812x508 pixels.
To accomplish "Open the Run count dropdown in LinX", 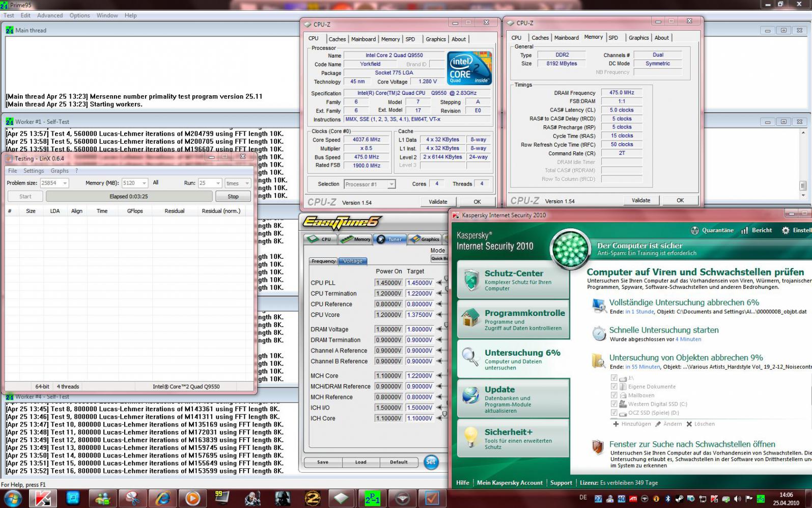I will click(218, 183).
